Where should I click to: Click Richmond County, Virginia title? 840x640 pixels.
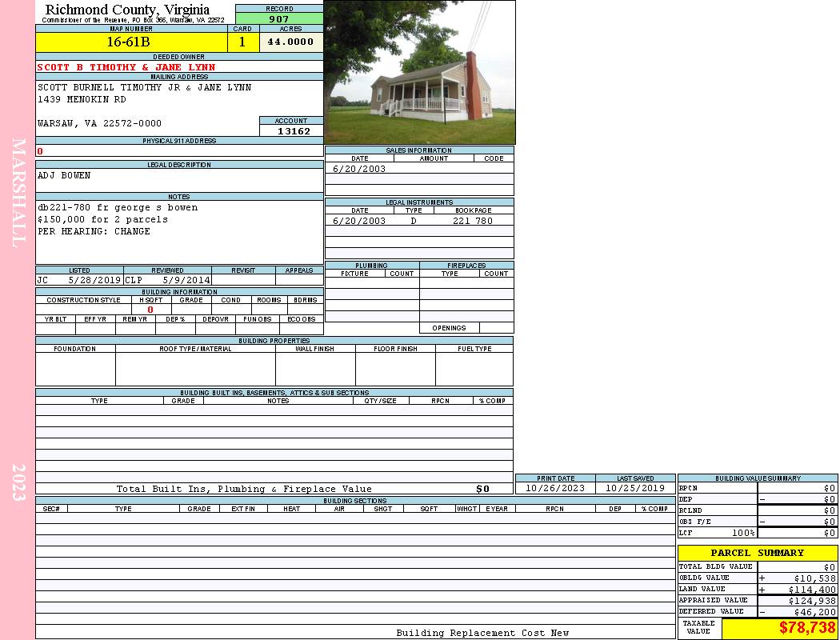pyautogui.click(x=127, y=10)
